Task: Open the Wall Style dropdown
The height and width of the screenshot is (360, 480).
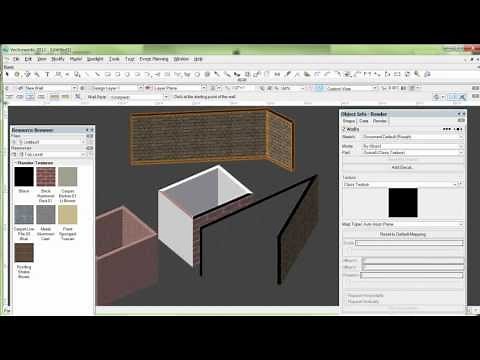Action: [x=139, y=97]
